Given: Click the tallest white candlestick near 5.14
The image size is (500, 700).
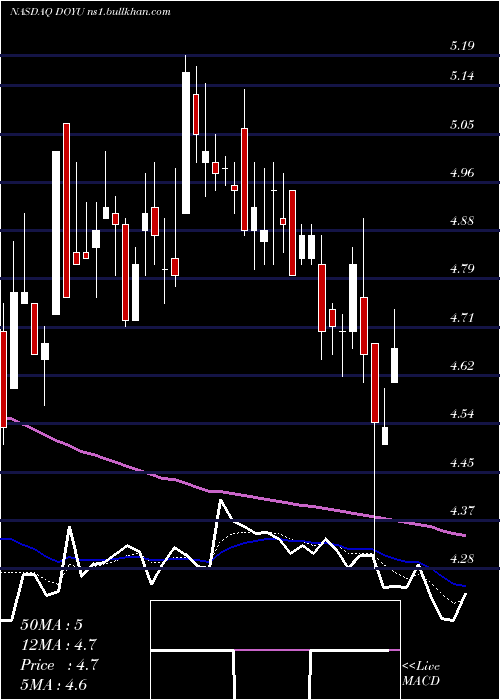Looking at the screenshot, I should point(186,143).
